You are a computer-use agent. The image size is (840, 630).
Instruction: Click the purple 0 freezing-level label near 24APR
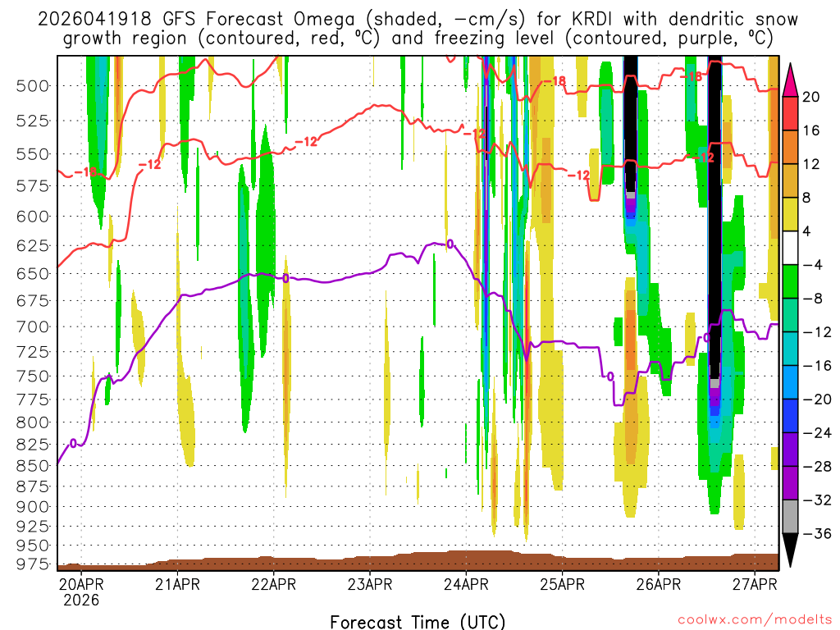click(450, 244)
